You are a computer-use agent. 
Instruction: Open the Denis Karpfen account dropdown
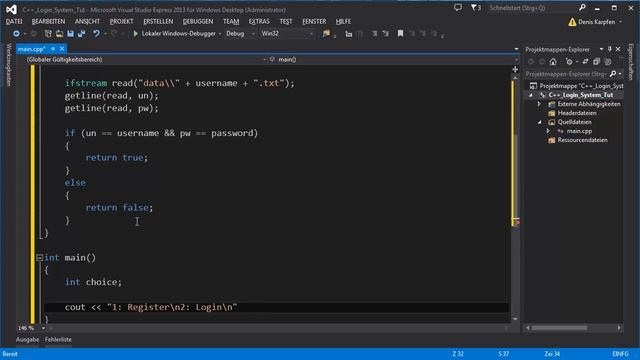click(620, 22)
